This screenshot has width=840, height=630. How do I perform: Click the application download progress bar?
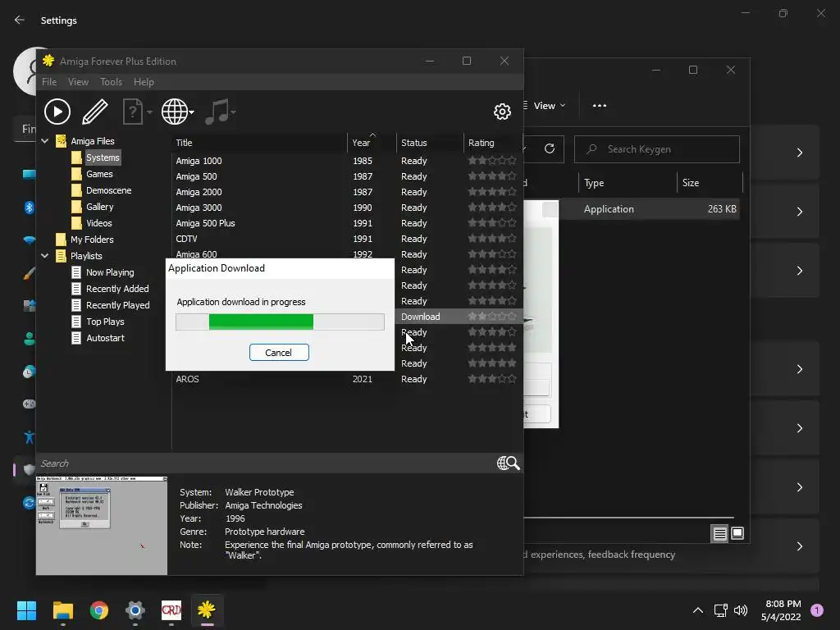[x=280, y=322]
